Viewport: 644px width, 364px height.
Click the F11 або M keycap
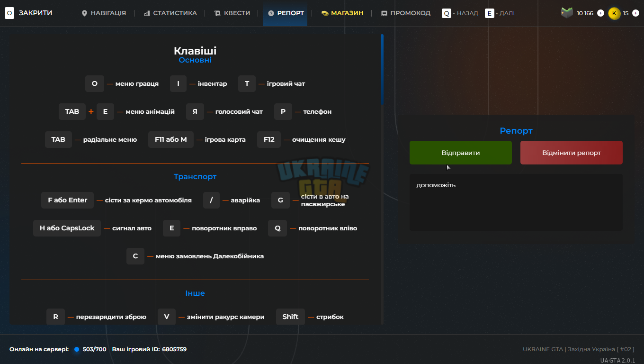tap(171, 139)
